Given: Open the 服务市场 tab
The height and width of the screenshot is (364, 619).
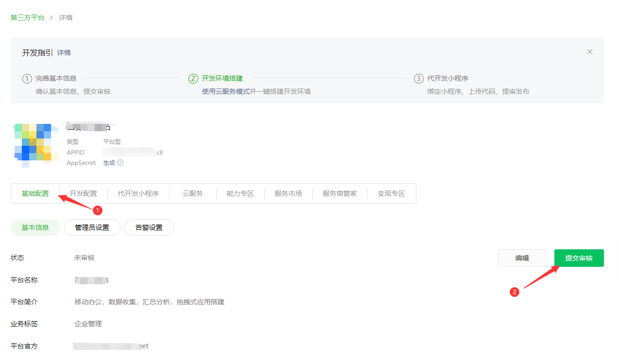Looking at the screenshot, I should [x=288, y=193].
